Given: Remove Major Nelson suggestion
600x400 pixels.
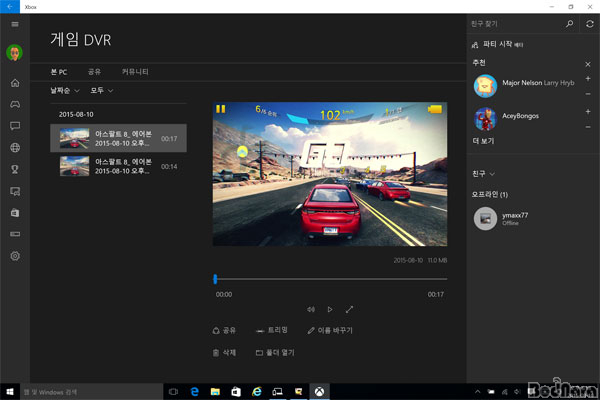Looking at the screenshot, I should (x=588, y=94).
